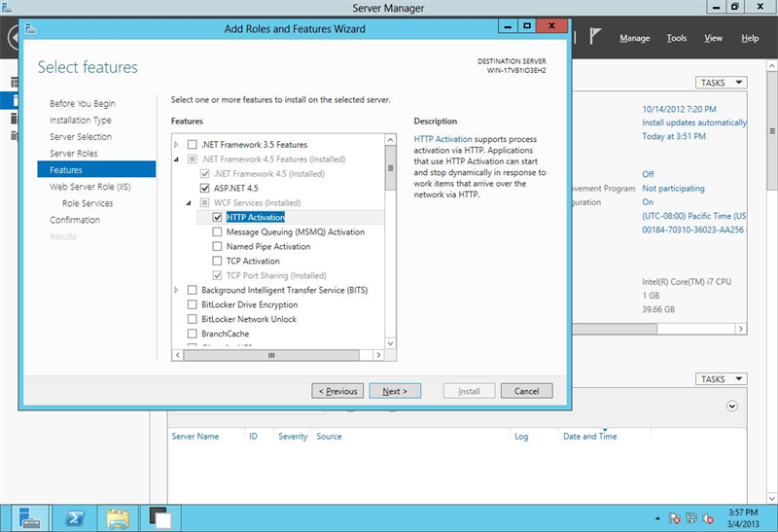The height and width of the screenshot is (532, 778).
Task: Go to the Role Services step
Action: (x=88, y=203)
